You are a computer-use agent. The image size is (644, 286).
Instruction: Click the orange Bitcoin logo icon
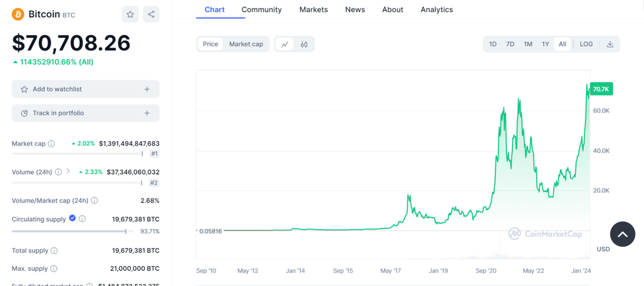[18, 14]
